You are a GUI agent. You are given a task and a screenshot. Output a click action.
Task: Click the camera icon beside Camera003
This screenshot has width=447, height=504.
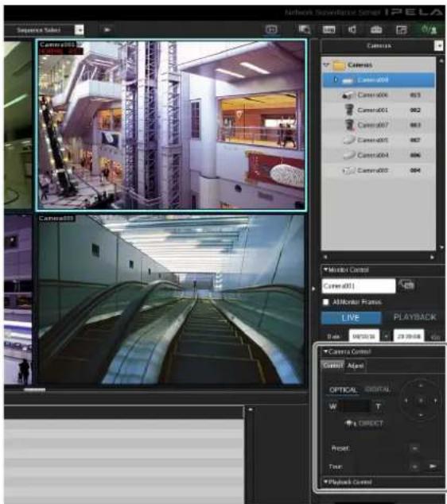348,170
